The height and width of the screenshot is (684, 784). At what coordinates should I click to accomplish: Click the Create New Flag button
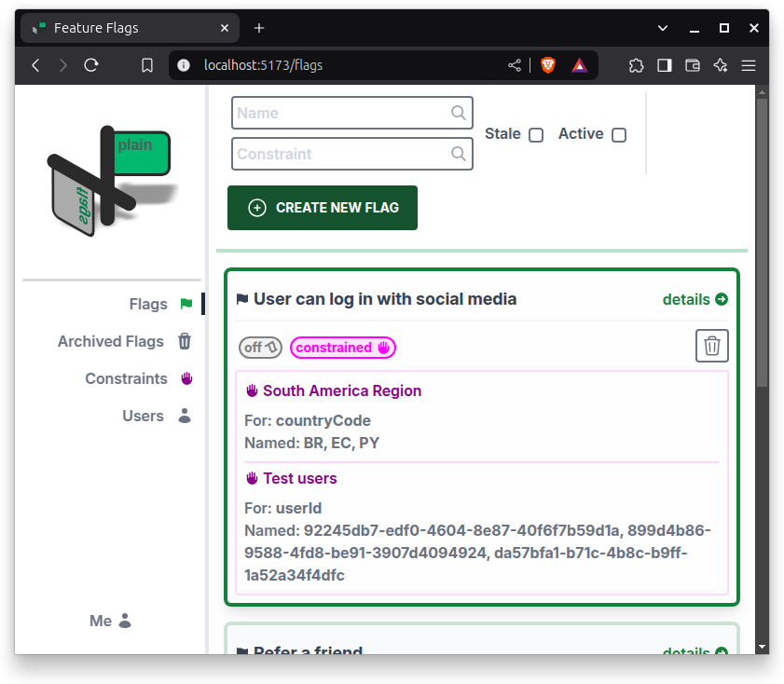[323, 208]
